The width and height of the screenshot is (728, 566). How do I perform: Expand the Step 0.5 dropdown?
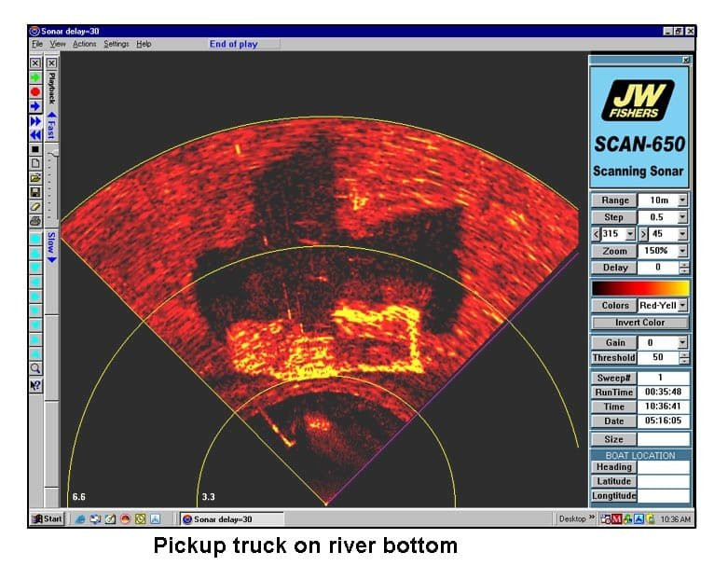682,217
